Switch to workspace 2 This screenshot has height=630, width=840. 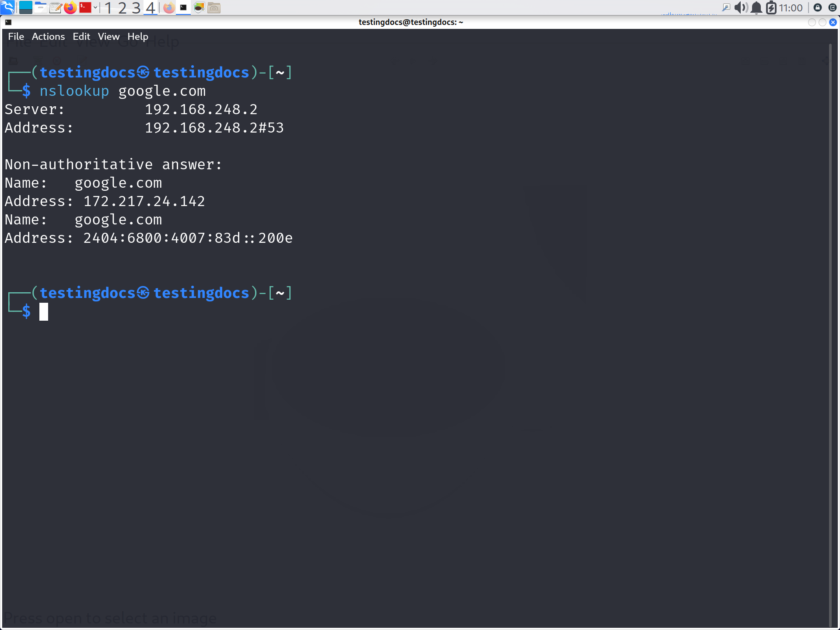[122, 8]
